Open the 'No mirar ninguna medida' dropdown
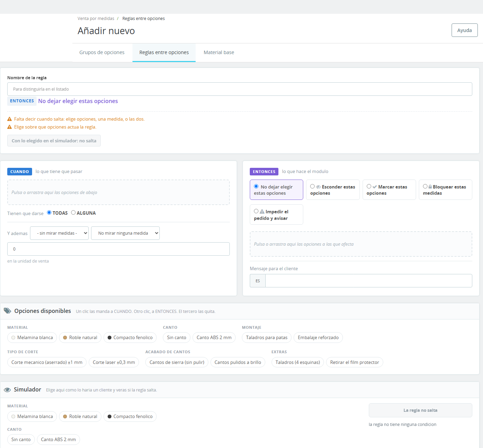483x448 pixels. (125, 233)
